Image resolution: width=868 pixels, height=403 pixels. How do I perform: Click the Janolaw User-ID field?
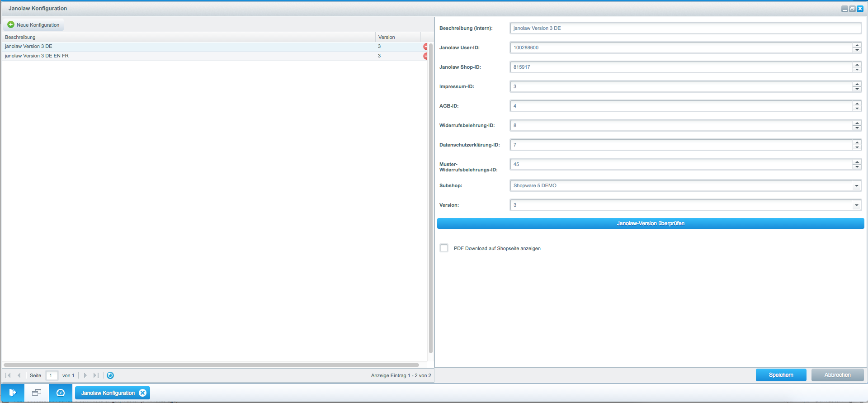point(681,47)
